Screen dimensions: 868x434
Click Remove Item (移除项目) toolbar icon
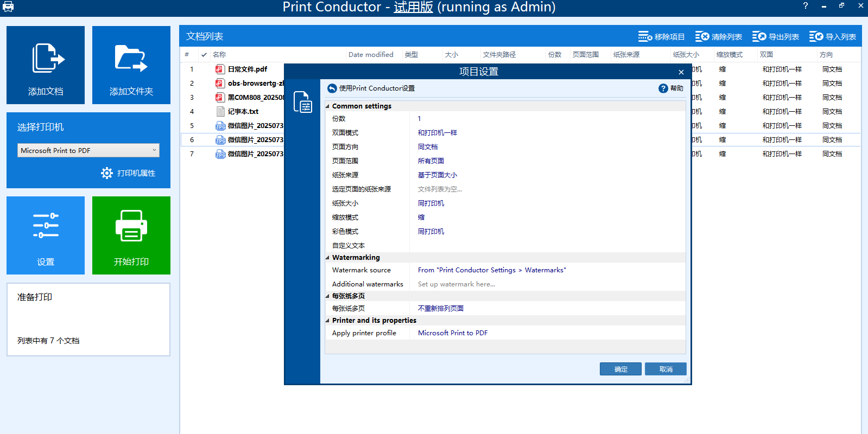point(645,36)
